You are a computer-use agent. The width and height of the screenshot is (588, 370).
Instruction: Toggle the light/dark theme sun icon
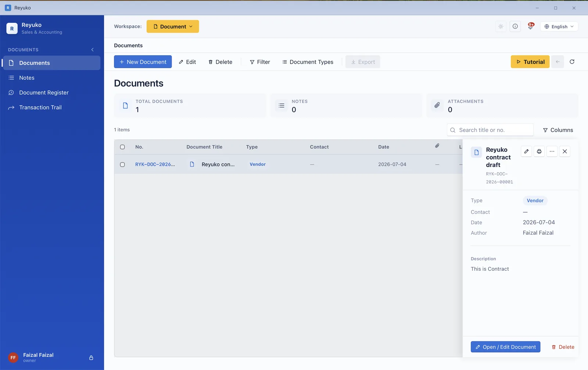click(501, 26)
